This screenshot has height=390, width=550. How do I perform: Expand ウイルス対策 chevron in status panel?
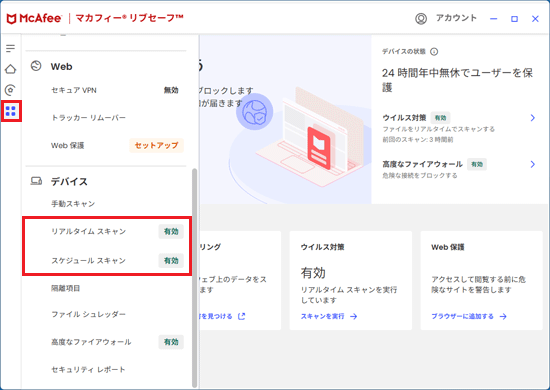(532, 118)
